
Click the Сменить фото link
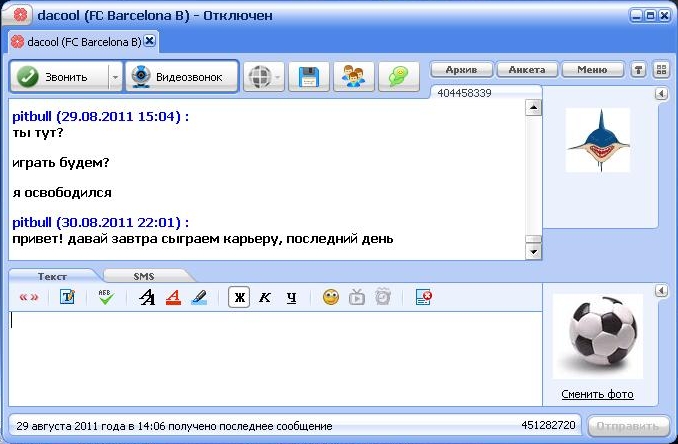pyautogui.click(x=598, y=394)
